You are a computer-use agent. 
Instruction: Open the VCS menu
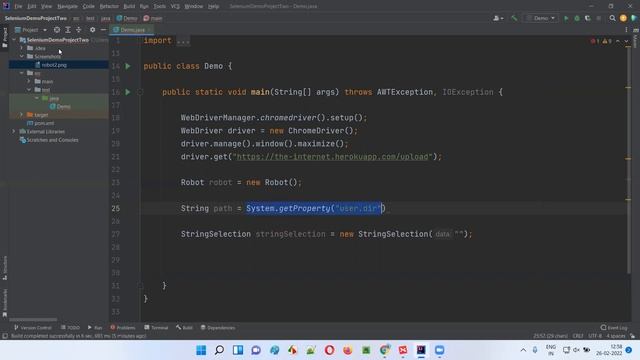(175, 6)
